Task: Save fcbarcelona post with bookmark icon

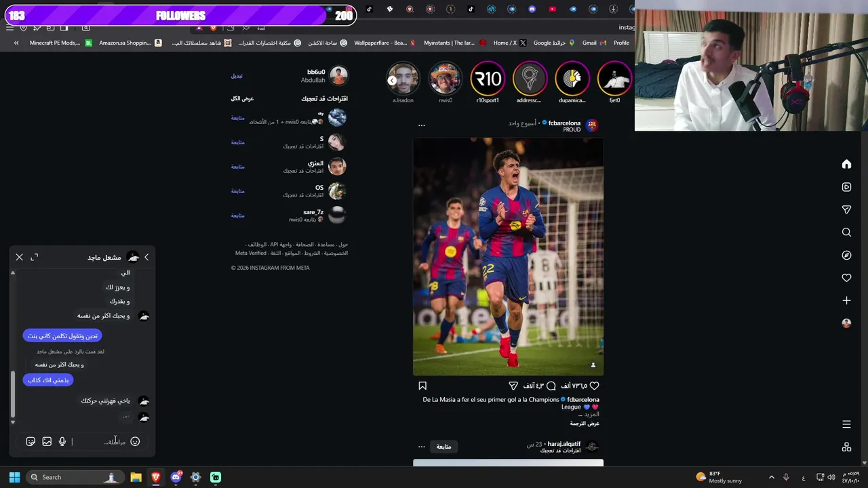Action: pyautogui.click(x=422, y=386)
